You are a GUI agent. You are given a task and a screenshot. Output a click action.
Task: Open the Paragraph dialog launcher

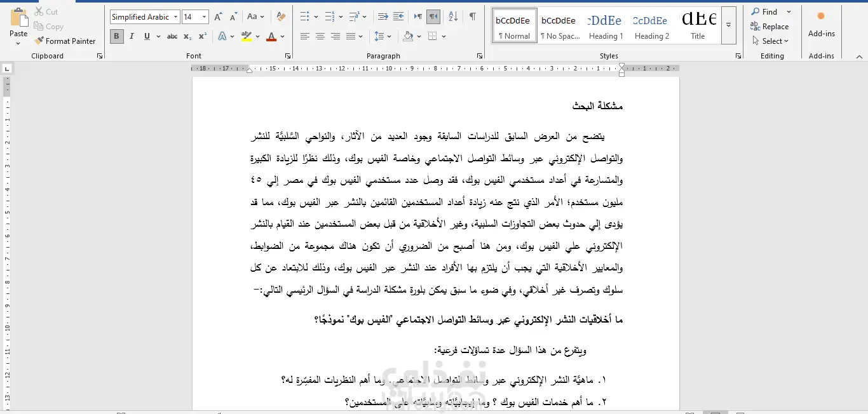pos(478,56)
